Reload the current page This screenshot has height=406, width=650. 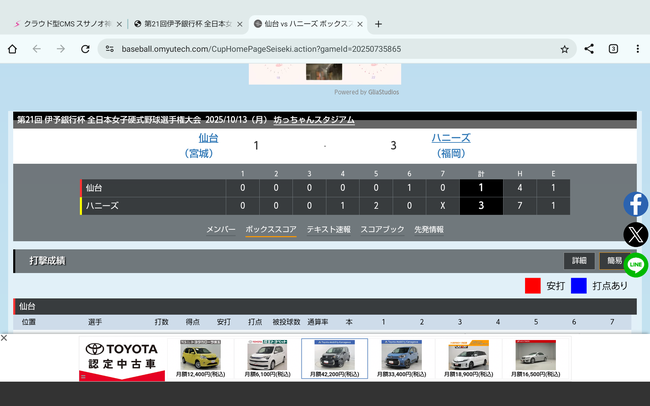(x=86, y=48)
